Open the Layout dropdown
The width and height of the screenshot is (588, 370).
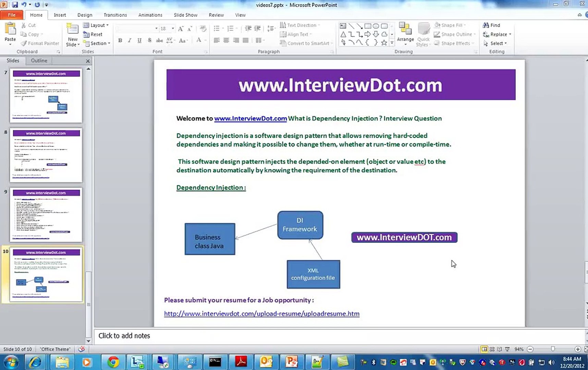pos(96,25)
